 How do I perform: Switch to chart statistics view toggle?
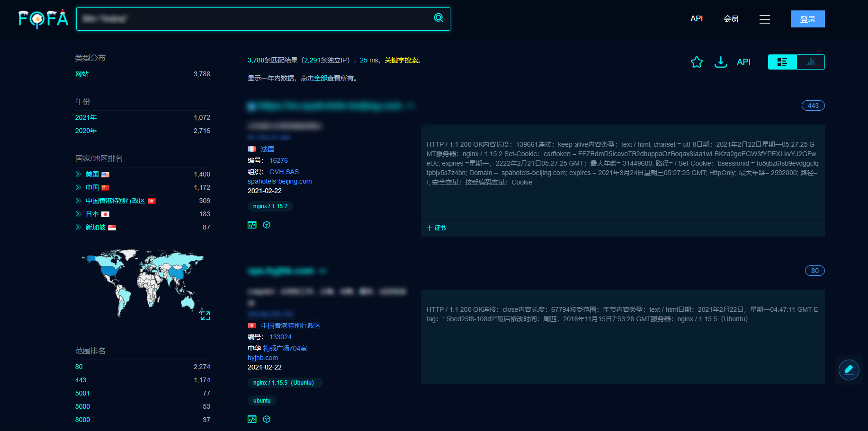(x=811, y=62)
